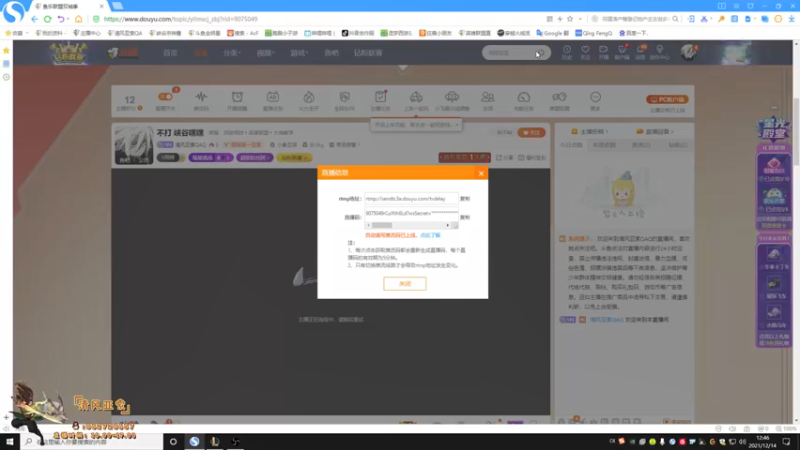800x450 pixels.
Task: Click the browser home icon
Action: tap(78, 19)
